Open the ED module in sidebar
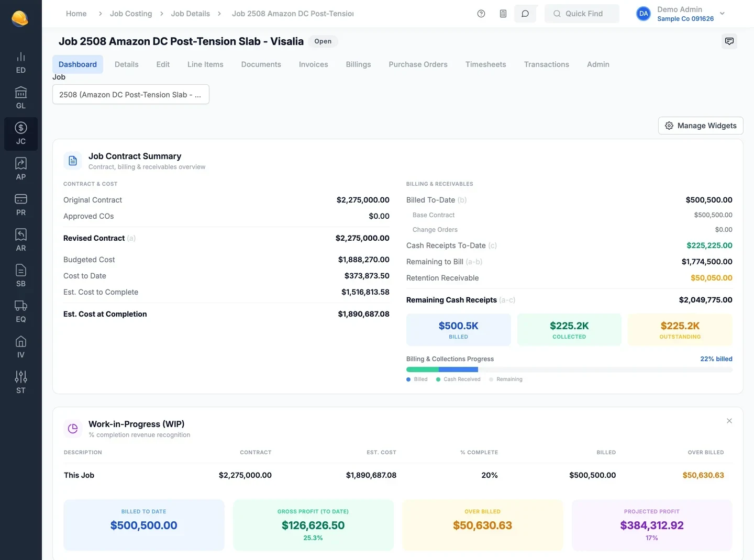 pos(21,63)
